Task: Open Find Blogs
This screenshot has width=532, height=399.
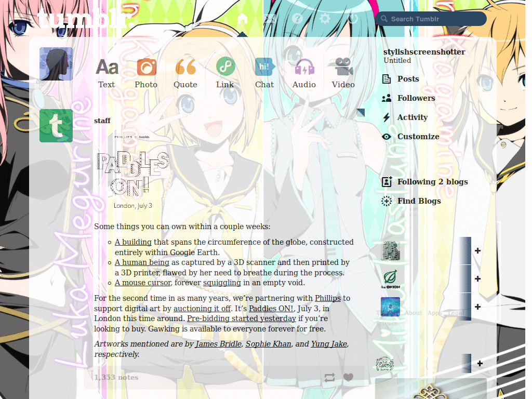Action: click(x=419, y=201)
